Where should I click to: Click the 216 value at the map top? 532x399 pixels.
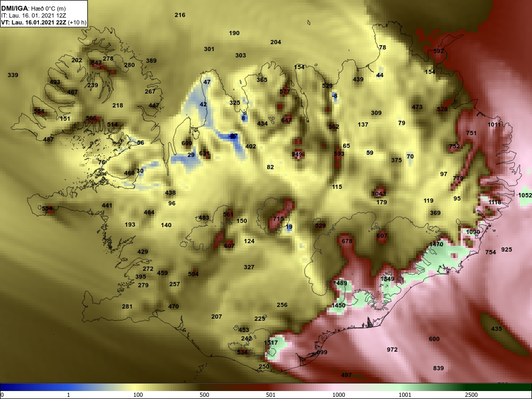pos(180,15)
